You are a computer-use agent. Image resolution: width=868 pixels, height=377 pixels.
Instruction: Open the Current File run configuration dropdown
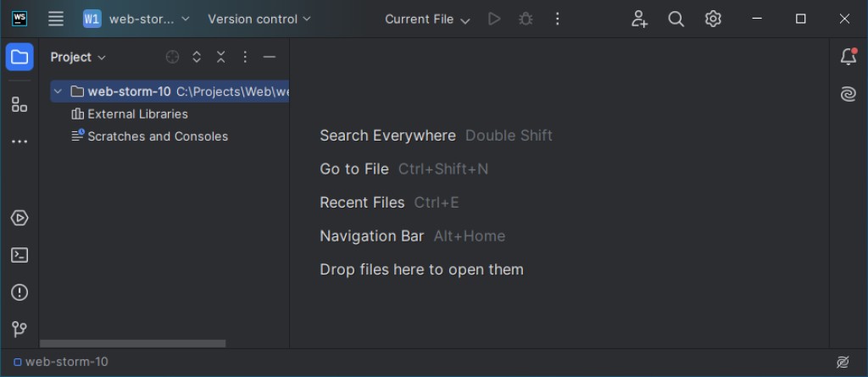pyautogui.click(x=427, y=19)
